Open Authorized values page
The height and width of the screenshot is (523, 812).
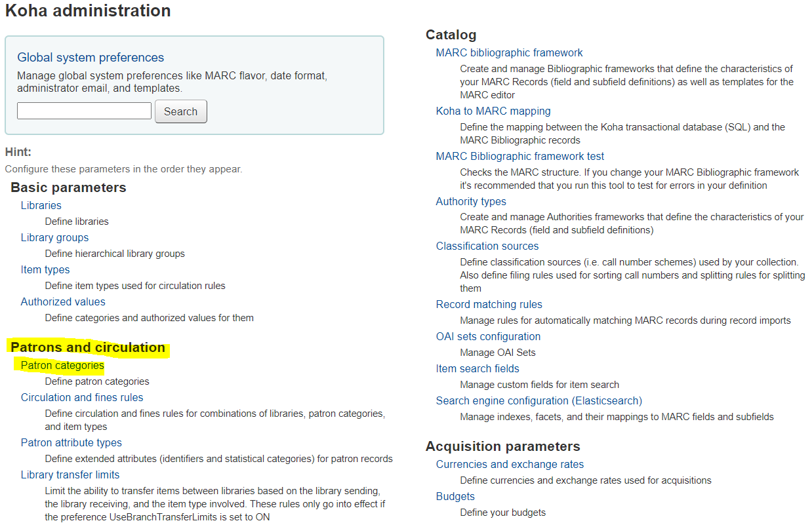[x=63, y=301]
